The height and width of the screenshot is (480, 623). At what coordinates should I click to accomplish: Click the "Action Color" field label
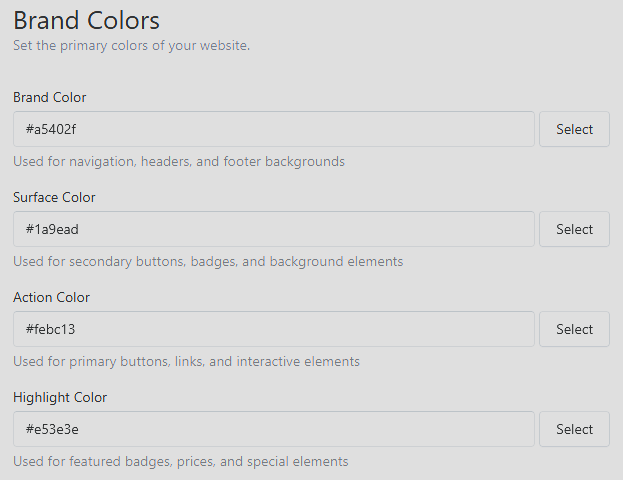tap(52, 298)
